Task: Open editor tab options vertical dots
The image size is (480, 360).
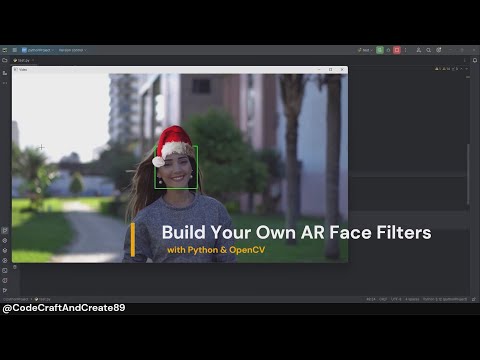Action: 464,60
